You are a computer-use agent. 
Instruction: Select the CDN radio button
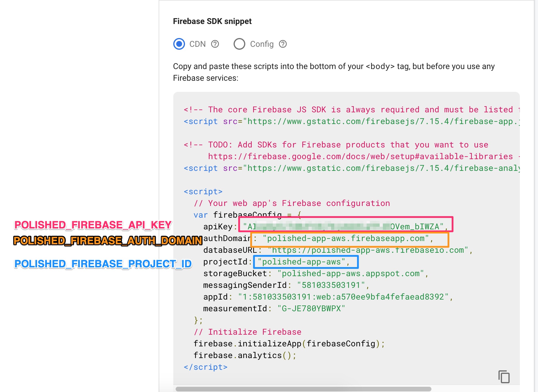pyautogui.click(x=179, y=44)
